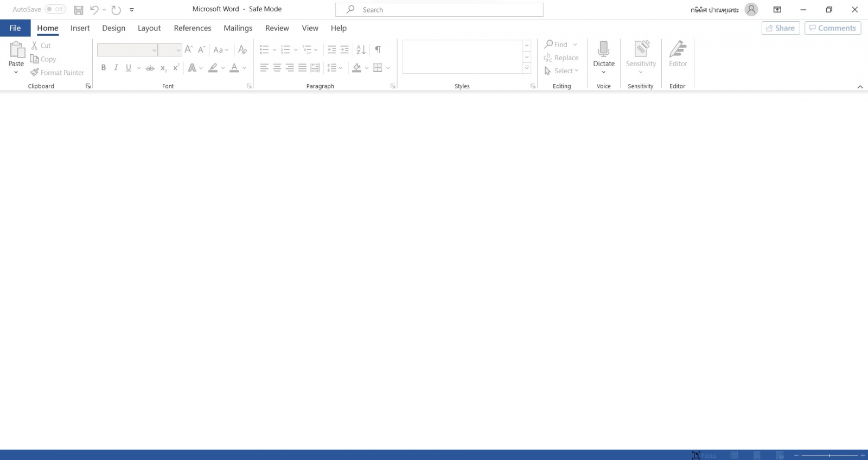Switch to Print Layout view in status bar
This screenshot has width=868, height=460.
click(757, 455)
